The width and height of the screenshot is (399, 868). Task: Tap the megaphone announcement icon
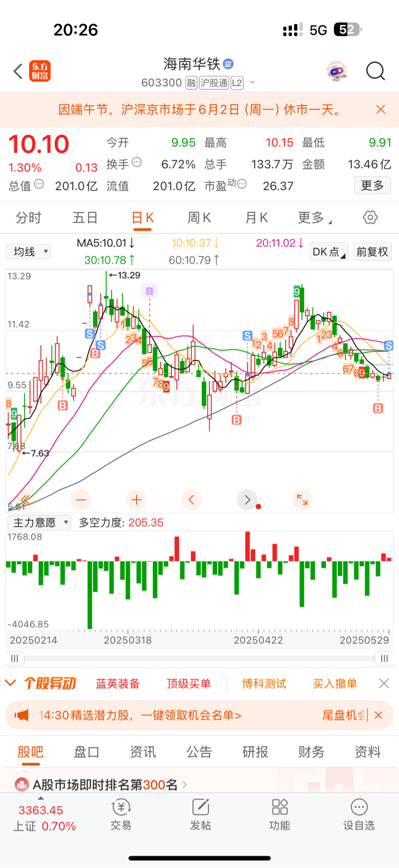tap(21, 715)
